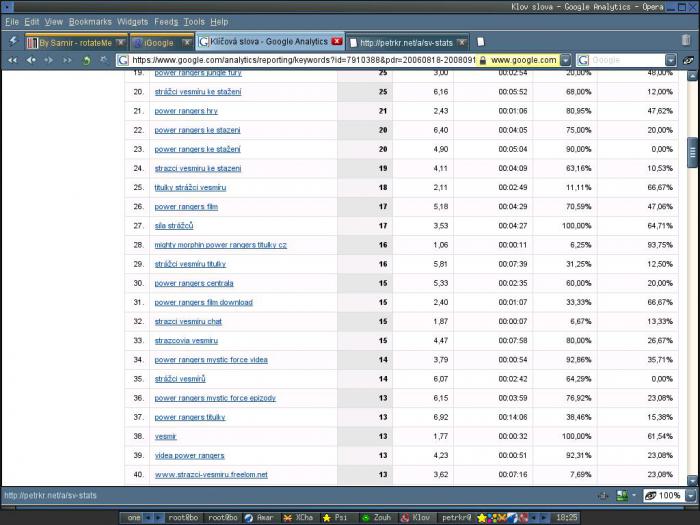
Task: Open keyword link 'videa power rangers'
Action: click(189, 456)
